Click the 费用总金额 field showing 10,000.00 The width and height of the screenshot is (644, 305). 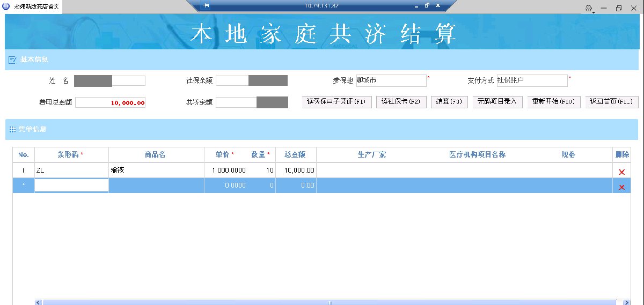110,102
